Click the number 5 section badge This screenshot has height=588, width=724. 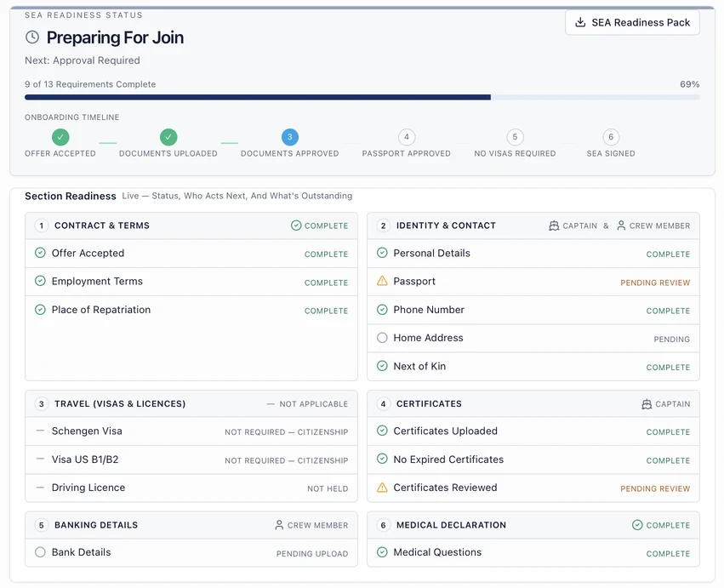(x=42, y=525)
